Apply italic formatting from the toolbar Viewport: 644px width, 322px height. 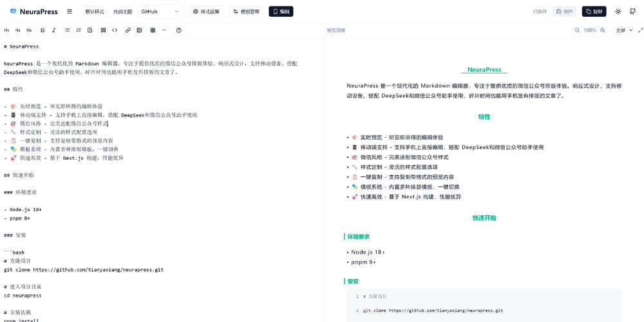pos(53,30)
